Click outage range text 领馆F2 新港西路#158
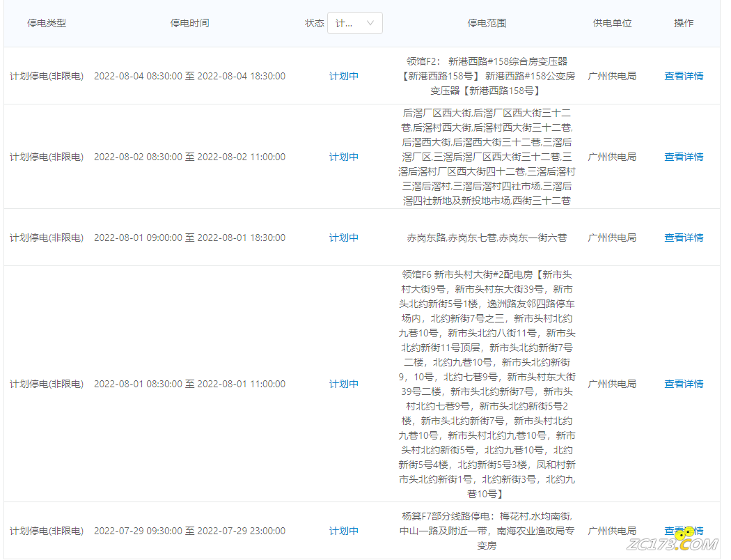Viewport: 731px width, 560px height. coord(487,76)
